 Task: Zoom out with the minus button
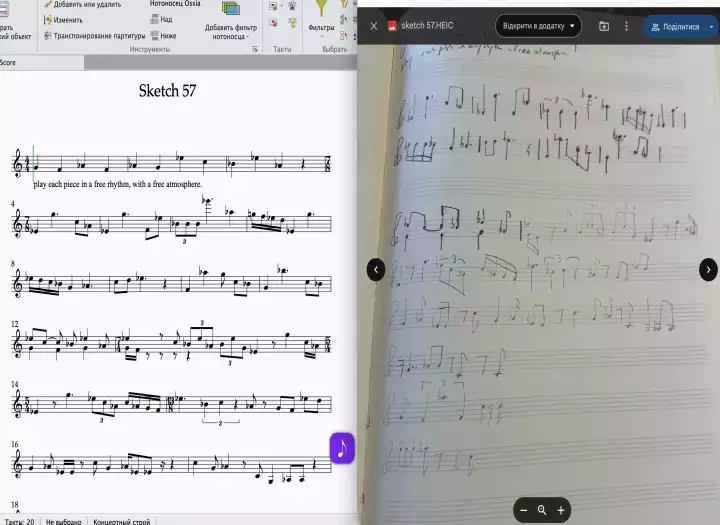(x=523, y=510)
